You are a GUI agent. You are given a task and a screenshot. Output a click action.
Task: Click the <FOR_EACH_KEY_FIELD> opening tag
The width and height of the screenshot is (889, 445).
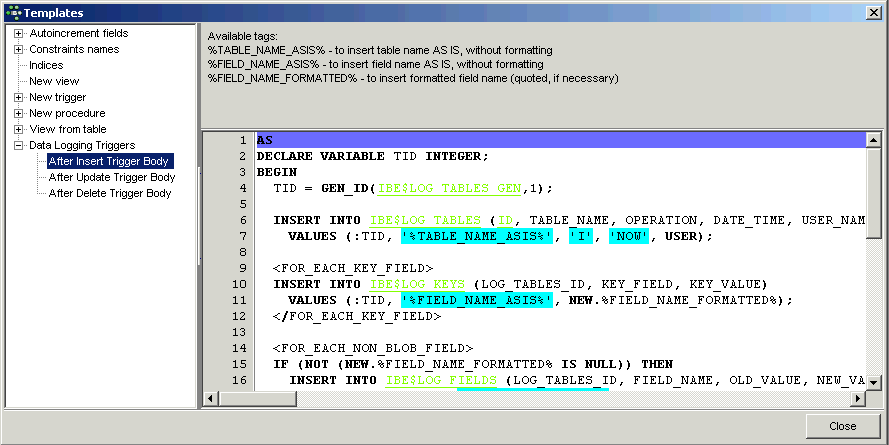pos(353,268)
